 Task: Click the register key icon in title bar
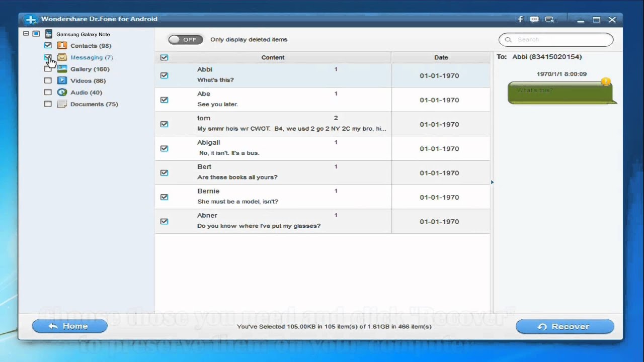(549, 20)
